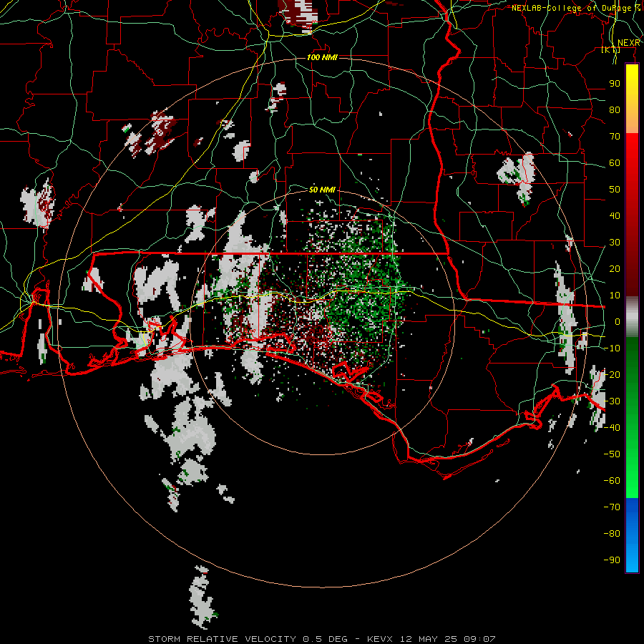Click the "-10" scale value
Image resolution: width=644 pixels, height=644 pixels.
coord(612,348)
